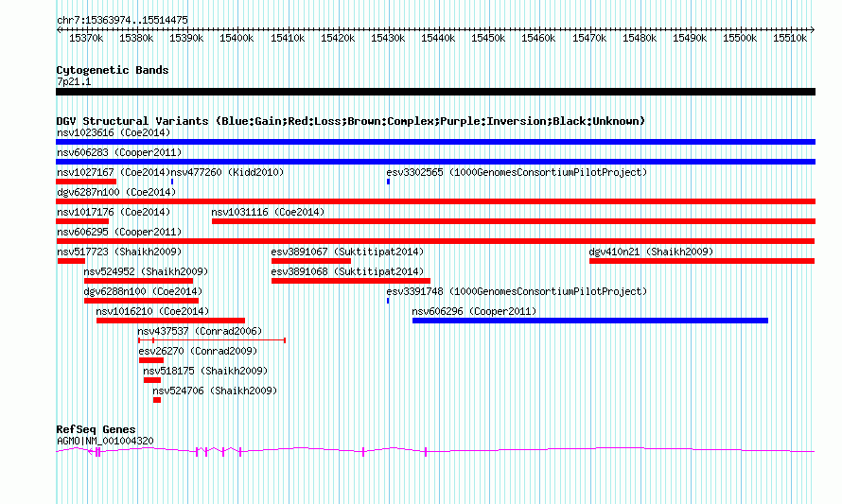The image size is (842, 504).
Task: Click the esv26270 (Conrad2009) red bar
Action: [150, 360]
